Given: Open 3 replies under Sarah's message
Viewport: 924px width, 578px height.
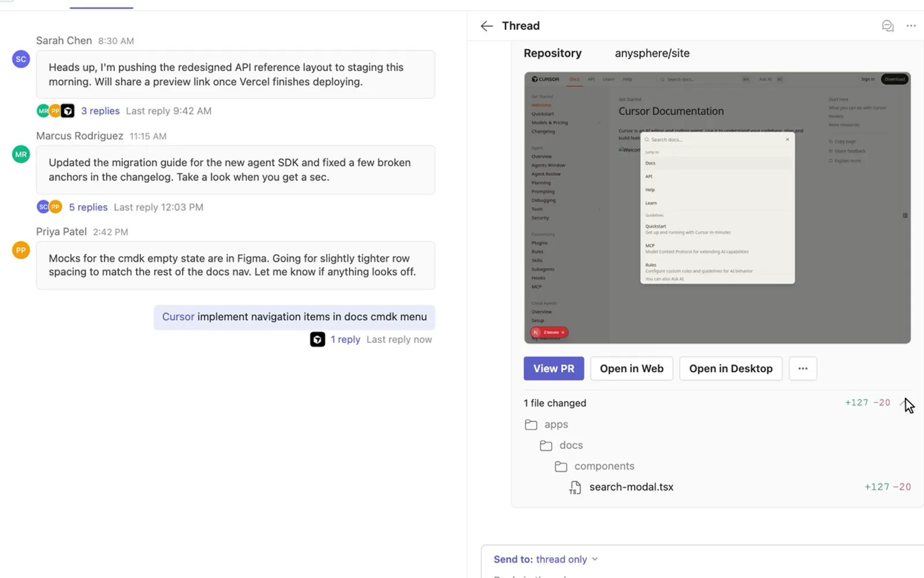Looking at the screenshot, I should (x=100, y=111).
